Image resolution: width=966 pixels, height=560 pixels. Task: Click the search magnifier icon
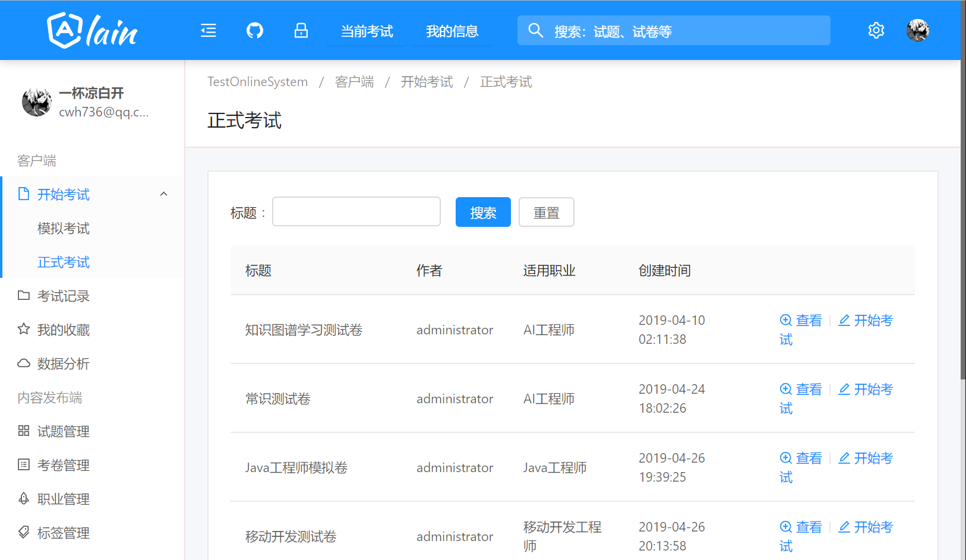(x=535, y=30)
